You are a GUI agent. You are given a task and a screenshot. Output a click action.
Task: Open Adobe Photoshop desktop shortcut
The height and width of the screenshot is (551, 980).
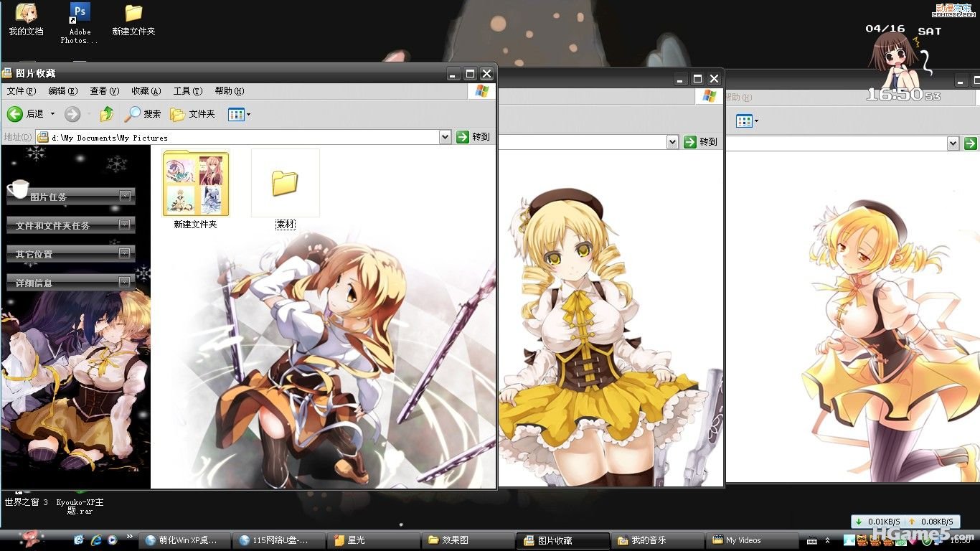click(80, 13)
